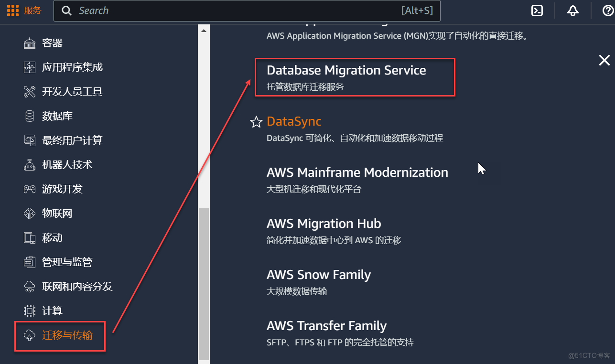
Task: Select the 最终用户计算 category
Action: click(72, 140)
